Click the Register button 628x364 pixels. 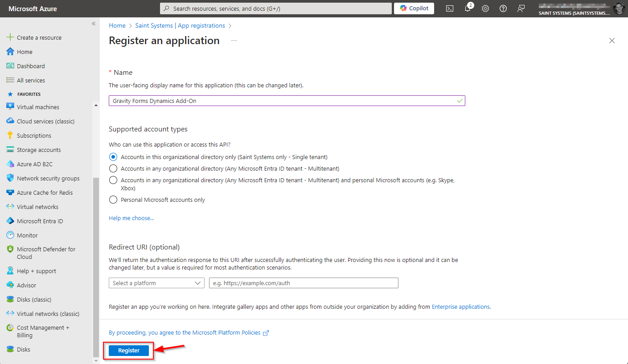pos(129,351)
